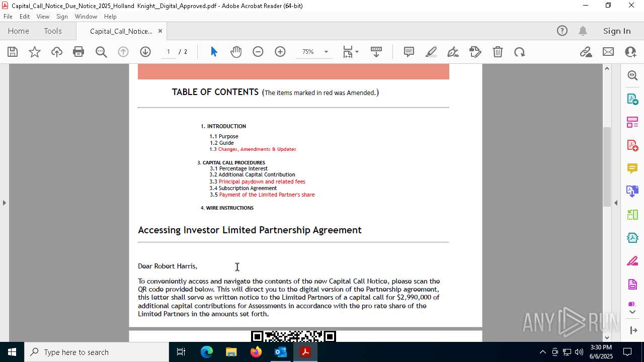Open the Help menu

point(110,17)
